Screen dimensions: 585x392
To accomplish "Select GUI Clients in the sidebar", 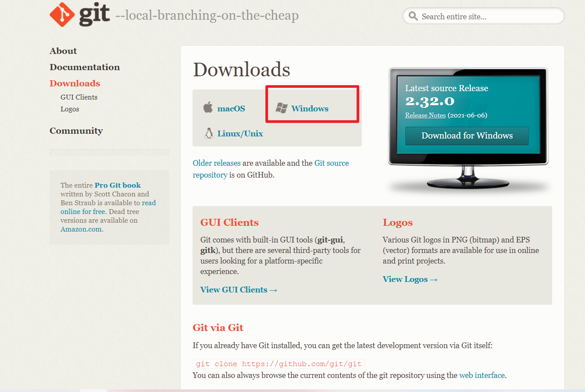I will point(79,97).
